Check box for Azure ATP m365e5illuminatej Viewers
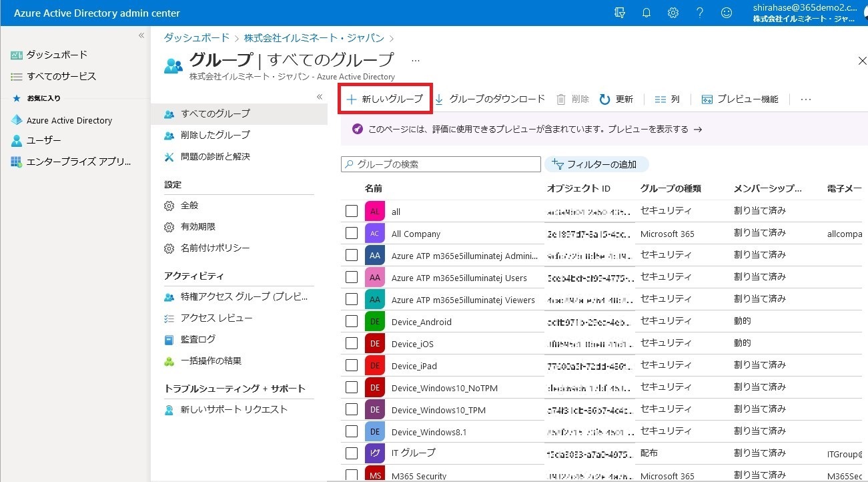The width and height of the screenshot is (868, 482). pyautogui.click(x=352, y=299)
